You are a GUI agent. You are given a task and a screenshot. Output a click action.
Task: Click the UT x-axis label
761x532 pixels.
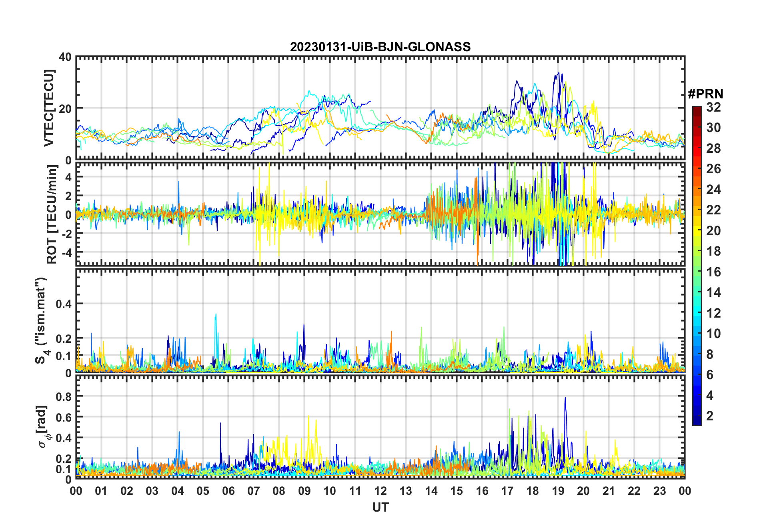(380, 507)
